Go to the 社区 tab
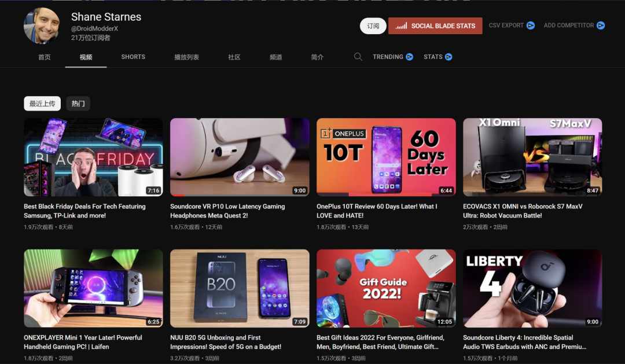Screen dimensions: 625x364 point(234,57)
